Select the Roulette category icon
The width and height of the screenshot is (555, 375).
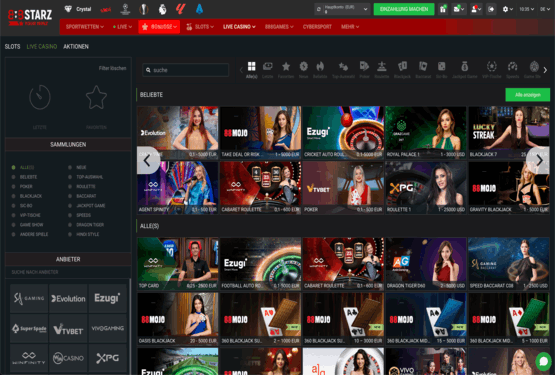click(382, 66)
